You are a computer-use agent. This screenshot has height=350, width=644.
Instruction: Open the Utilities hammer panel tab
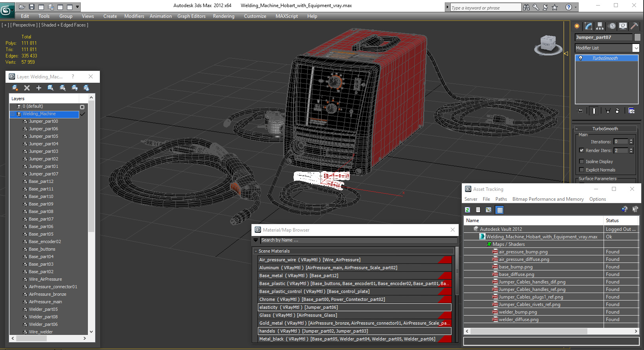pyautogui.click(x=634, y=26)
